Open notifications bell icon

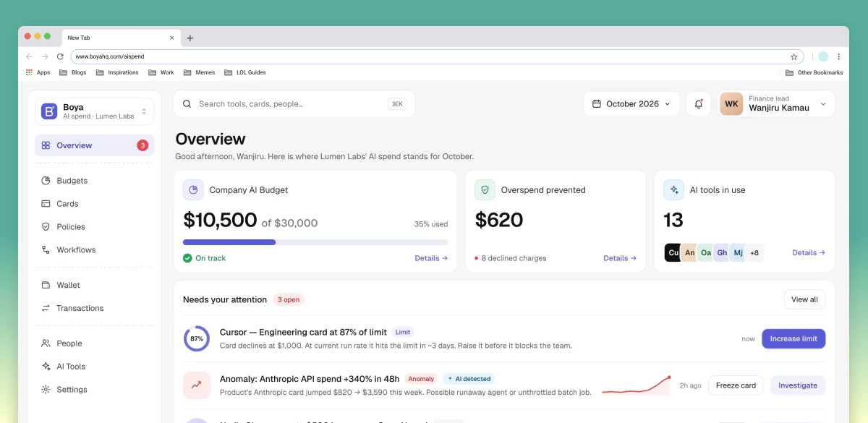(699, 104)
